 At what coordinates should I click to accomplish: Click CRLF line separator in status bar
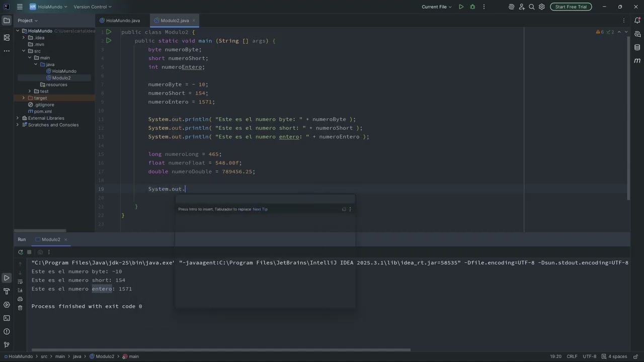click(x=572, y=356)
